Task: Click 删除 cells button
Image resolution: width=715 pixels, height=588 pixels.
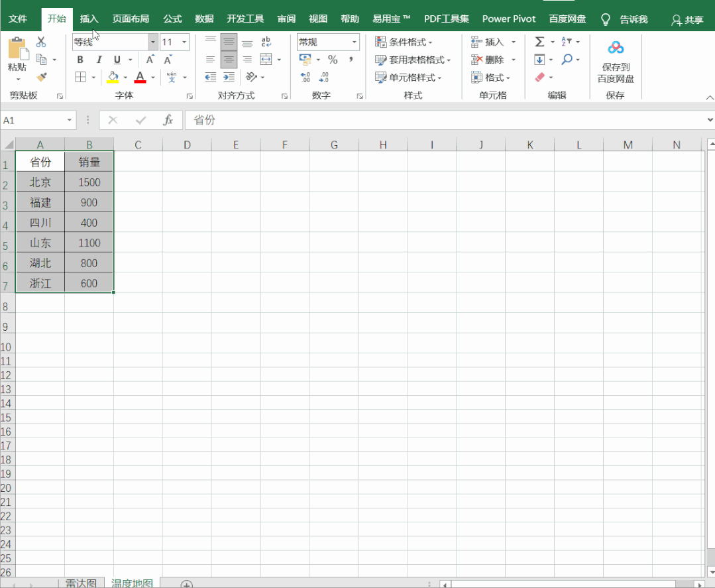Action: pos(487,60)
